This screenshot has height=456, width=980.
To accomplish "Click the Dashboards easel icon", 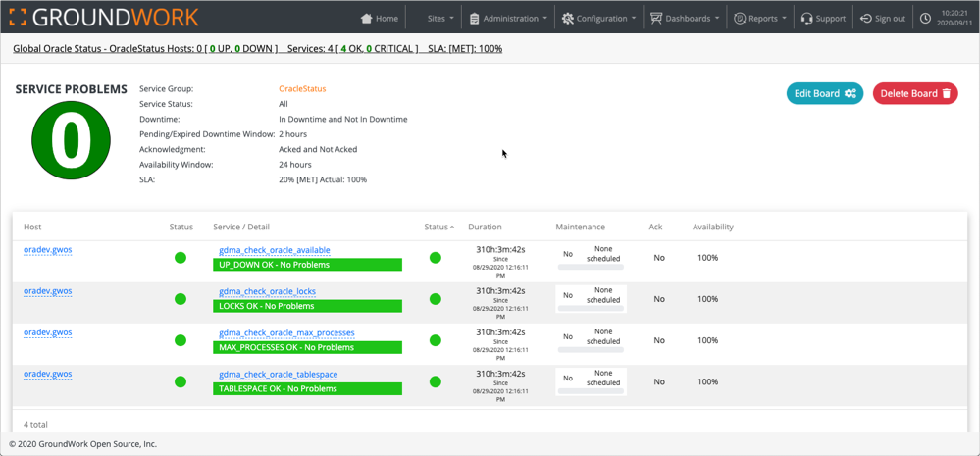I will pyautogui.click(x=656, y=18).
